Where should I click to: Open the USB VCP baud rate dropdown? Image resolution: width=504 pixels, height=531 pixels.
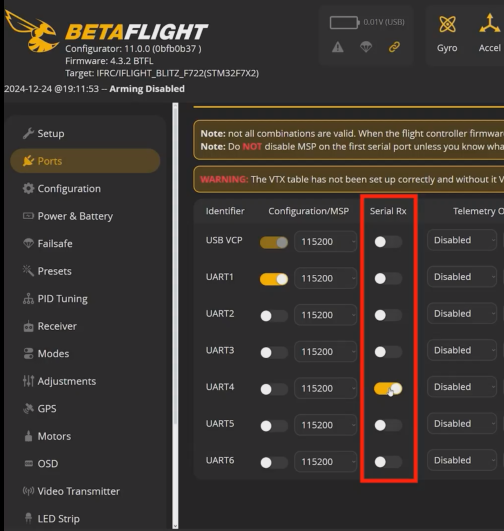point(326,241)
